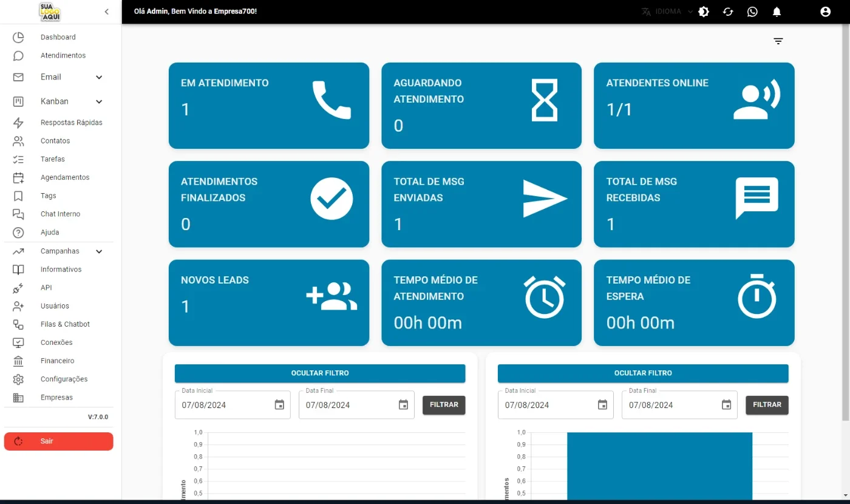Viewport: 850px width, 504px height.
Task: Collapse the sidebar with the chevron arrow
Action: (106, 12)
